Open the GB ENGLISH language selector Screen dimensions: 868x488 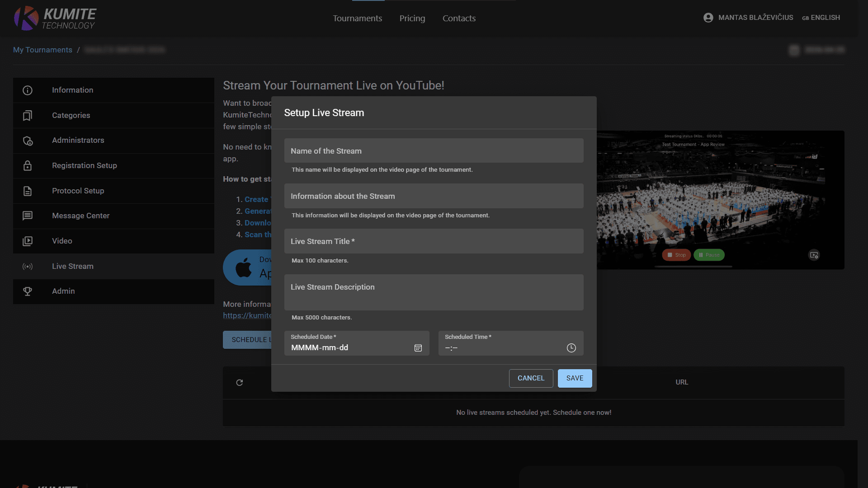click(821, 18)
